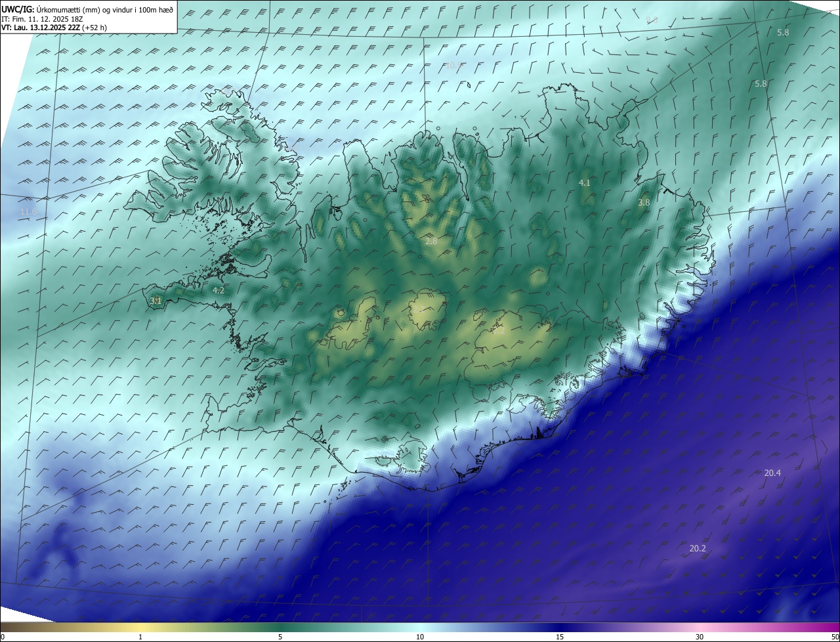Click the 4.2 value label on the map
The height and width of the screenshot is (642, 840).
click(x=219, y=290)
